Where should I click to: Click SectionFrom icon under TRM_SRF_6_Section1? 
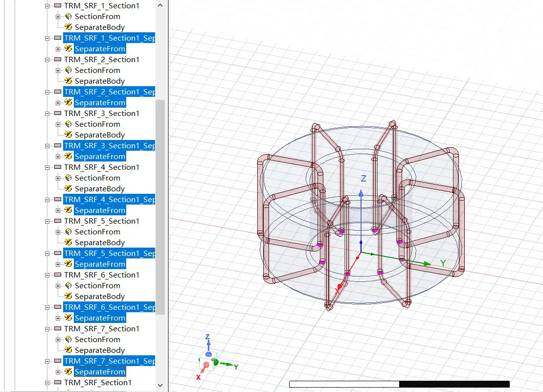tap(68, 285)
